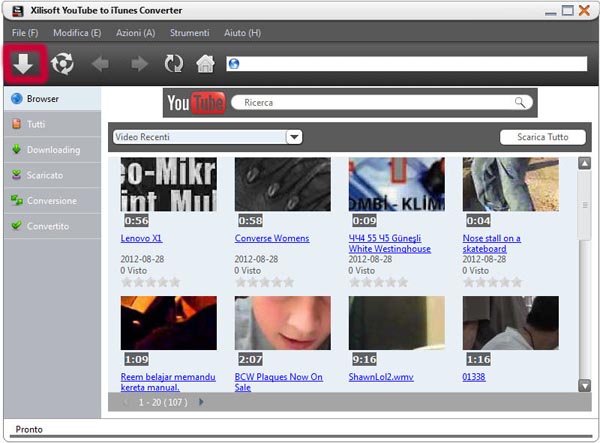Screen dimensions: 600x443
Task: Click the 1 - 20 ( 107 ) page counter
Action: click(163, 402)
